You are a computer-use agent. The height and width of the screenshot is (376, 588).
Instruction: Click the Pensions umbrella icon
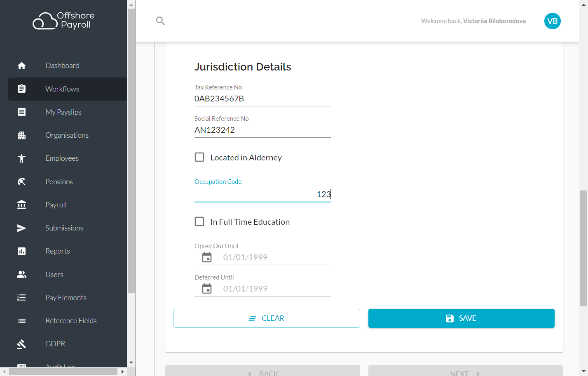(21, 181)
